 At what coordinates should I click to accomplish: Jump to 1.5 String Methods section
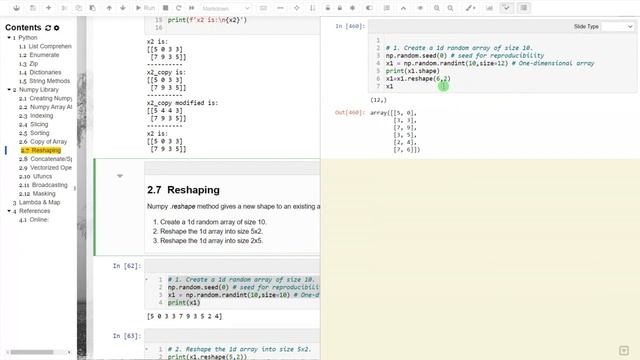(44, 81)
